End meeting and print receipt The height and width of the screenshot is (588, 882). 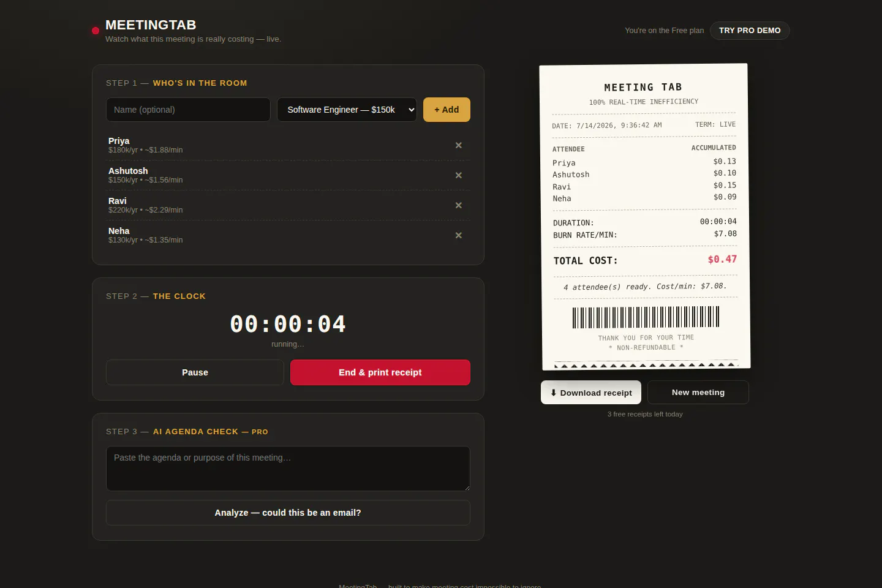(380, 372)
